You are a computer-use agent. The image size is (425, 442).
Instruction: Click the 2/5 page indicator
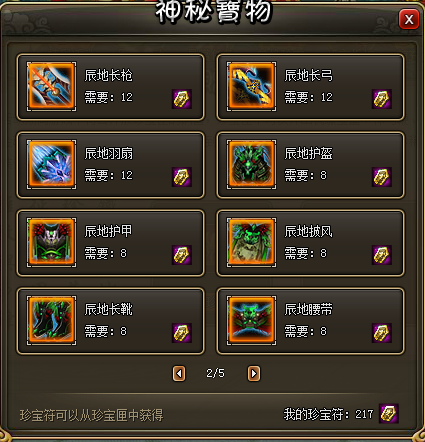point(215,373)
